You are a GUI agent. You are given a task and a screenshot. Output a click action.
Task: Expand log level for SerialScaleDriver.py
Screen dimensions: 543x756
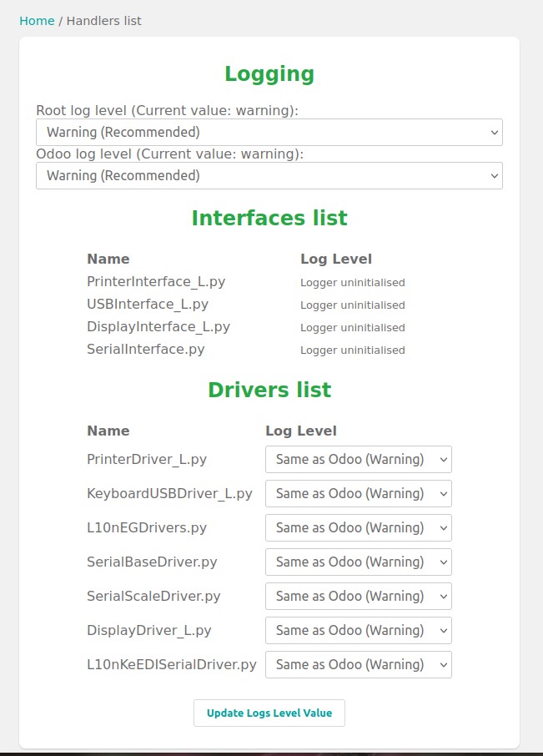point(359,597)
